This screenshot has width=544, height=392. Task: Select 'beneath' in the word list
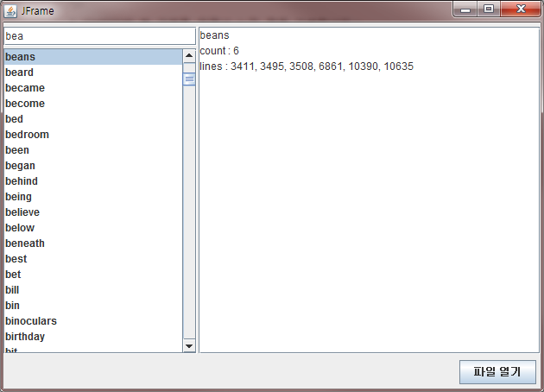tap(93, 243)
